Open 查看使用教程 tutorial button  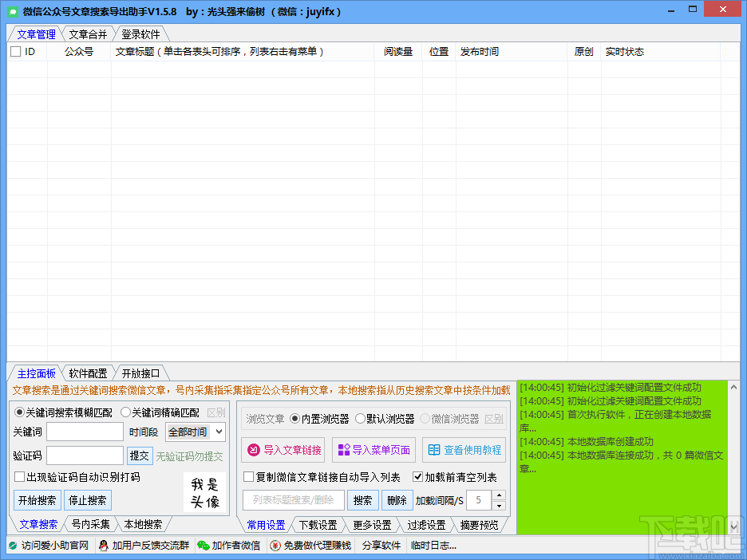click(x=464, y=450)
